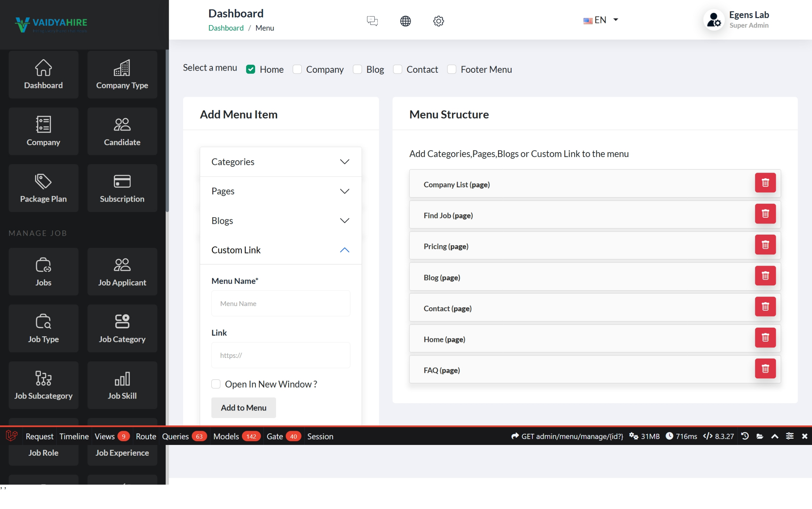Open Job Skill sidebar tile
Viewport: 812px width, 509px height.
[122, 385]
